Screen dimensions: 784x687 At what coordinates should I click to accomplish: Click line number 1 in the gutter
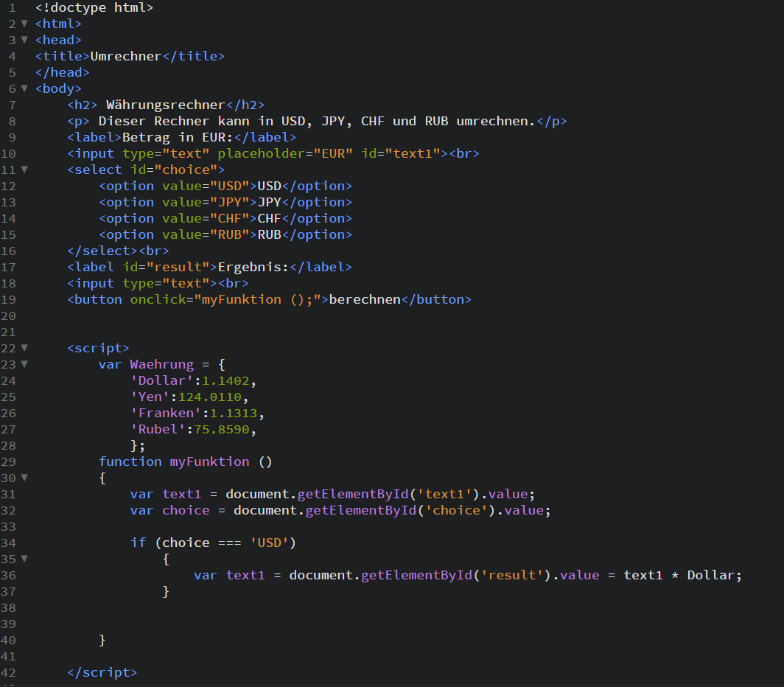[x=12, y=7]
